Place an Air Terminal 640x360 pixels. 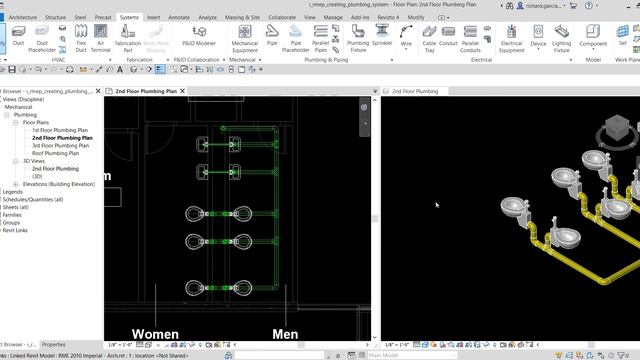click(x=100, y=39)
